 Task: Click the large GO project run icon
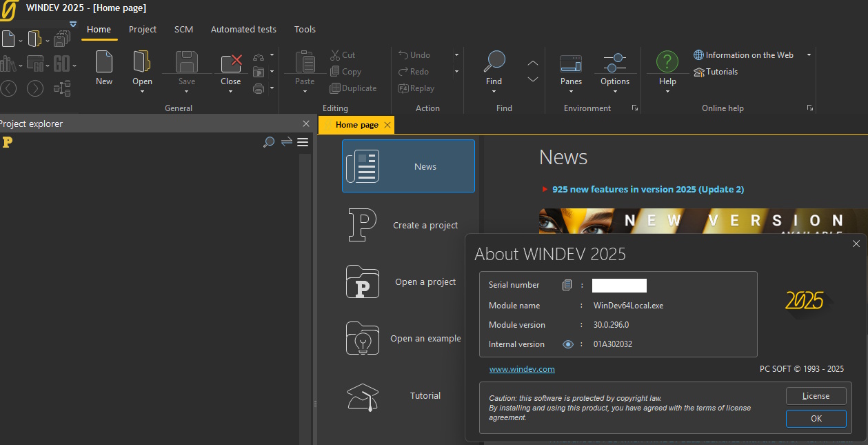point(62,65)
